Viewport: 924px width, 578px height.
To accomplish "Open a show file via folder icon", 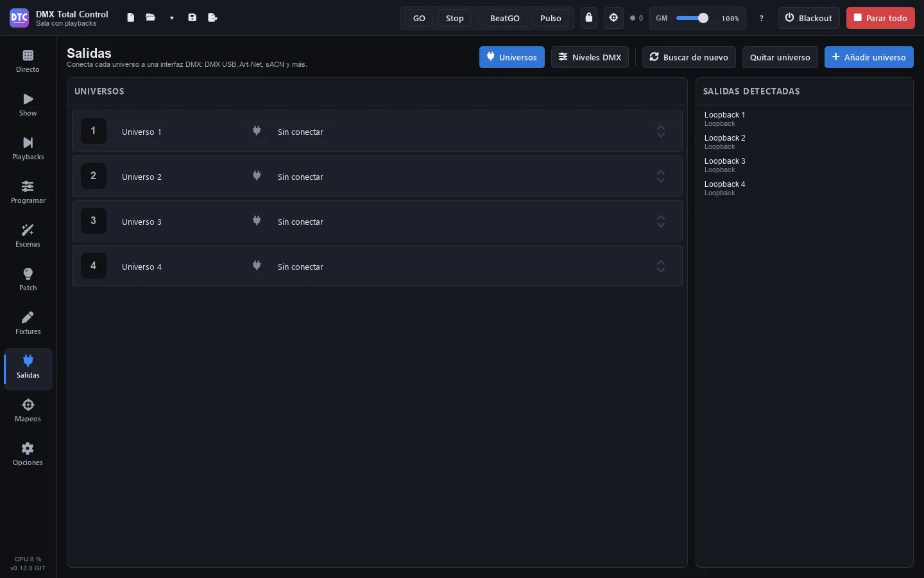I will [x=151, y=18].
